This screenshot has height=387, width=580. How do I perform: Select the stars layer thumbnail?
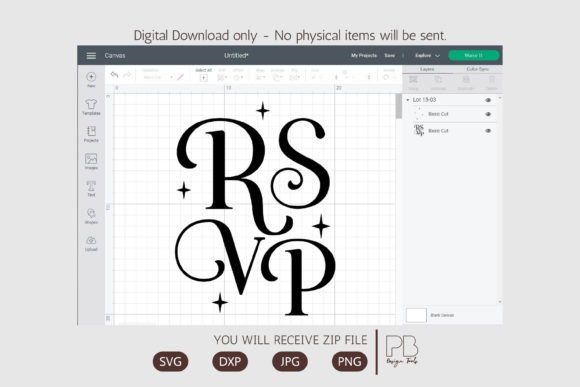click(419, 114)
